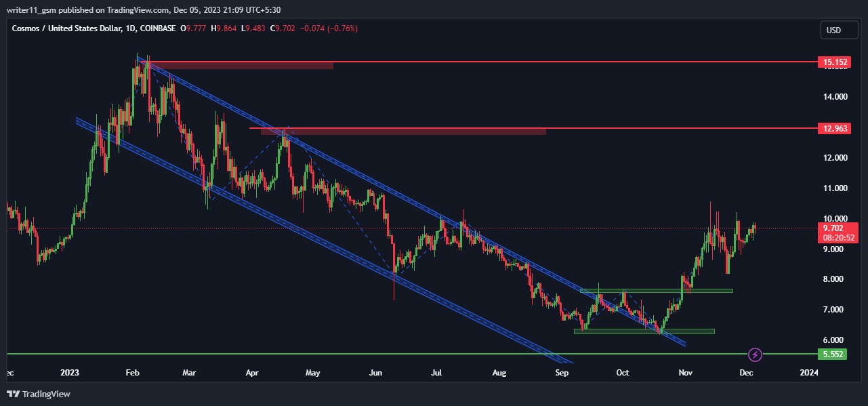Viewport: 868px width, 406px height.
Task: Click the TradingView logo at bottom left
Action: pyautogui.click(x=39, y=394)
